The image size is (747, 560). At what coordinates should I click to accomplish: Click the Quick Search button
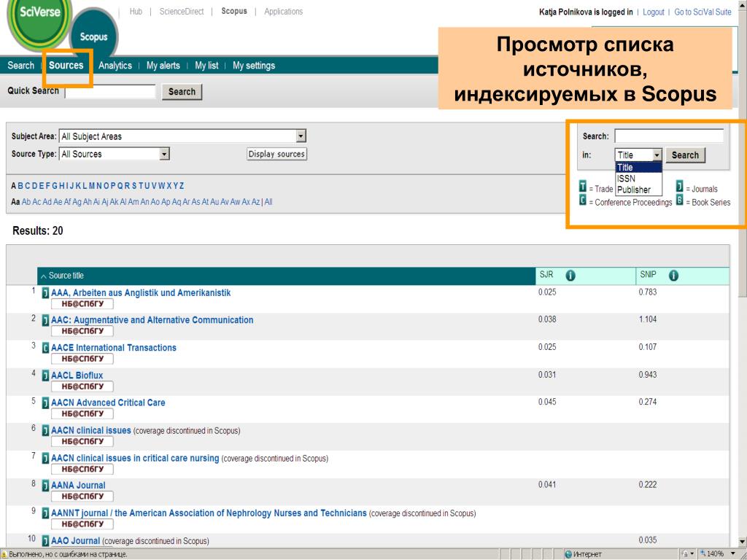click(182, 91)
